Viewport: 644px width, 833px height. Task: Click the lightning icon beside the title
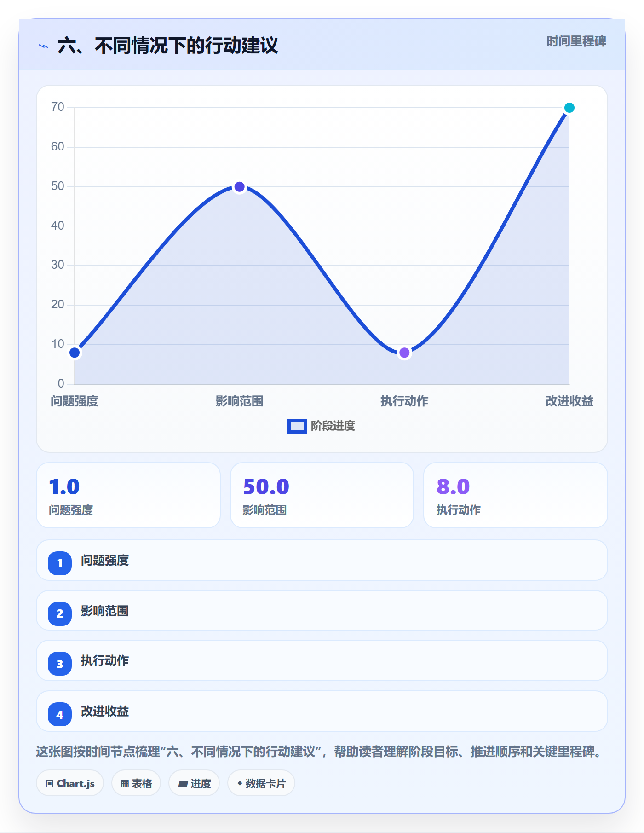click(44, 46)
